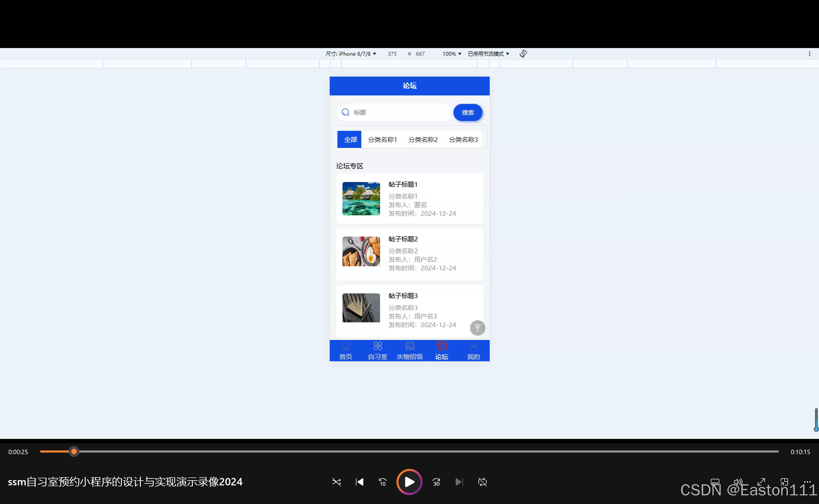Viewport: 819px width, 504px height.
Task: Toggle the danmaku comments off icon
Action: (x=482, y=482)
